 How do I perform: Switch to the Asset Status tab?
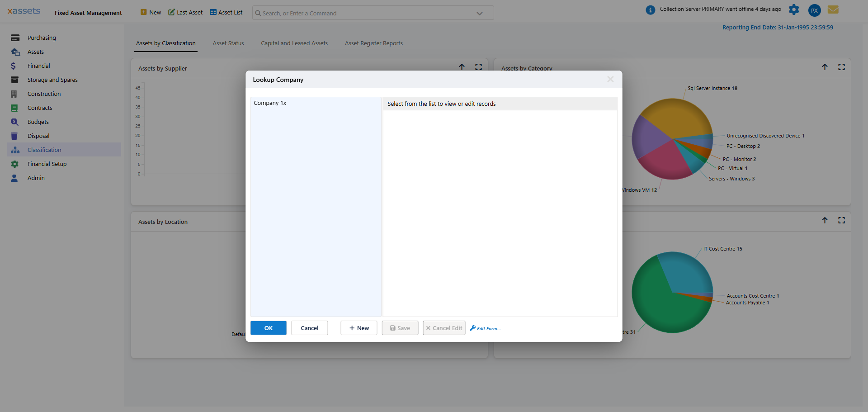click(x=228, y=43)
